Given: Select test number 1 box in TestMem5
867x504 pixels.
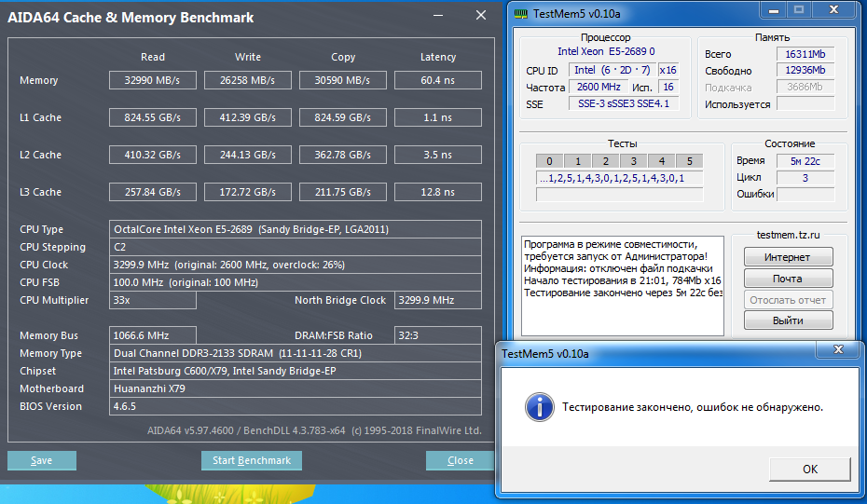Looking at the screenshot, I should point(578,161).
